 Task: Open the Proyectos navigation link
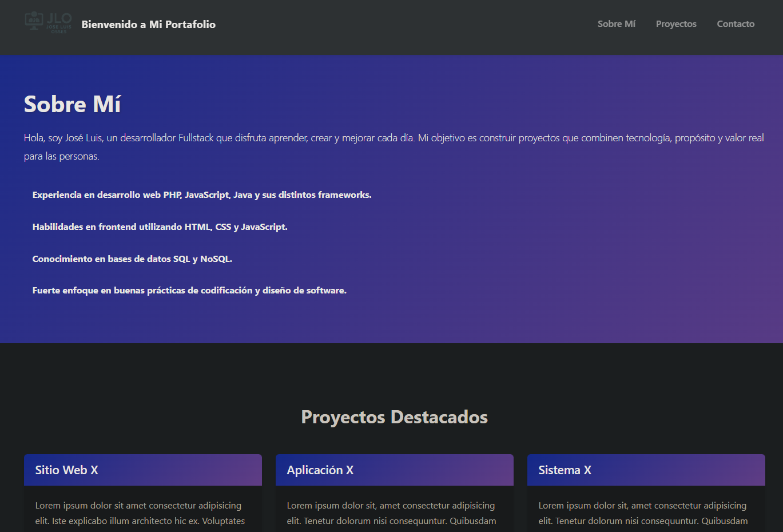675,24
